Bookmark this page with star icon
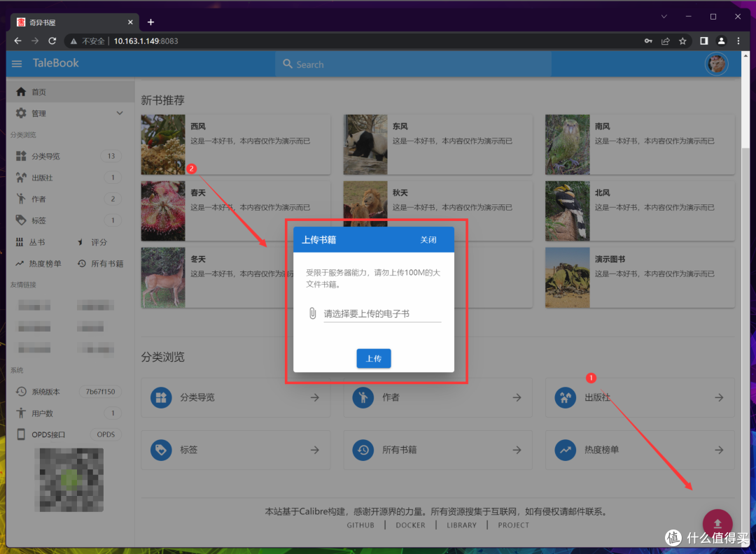The height and width of the screenshot is (554, 756). coord(682,41)
